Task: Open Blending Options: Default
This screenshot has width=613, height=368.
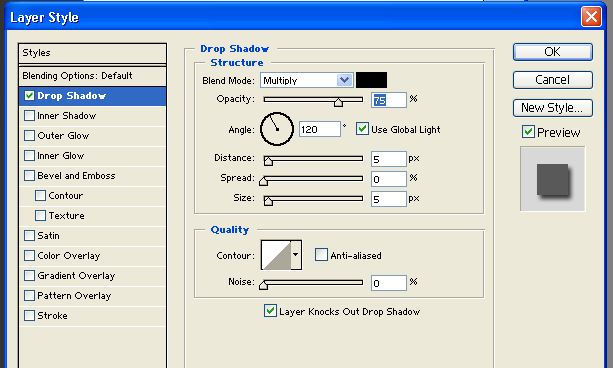Action: tap(92, 76)
